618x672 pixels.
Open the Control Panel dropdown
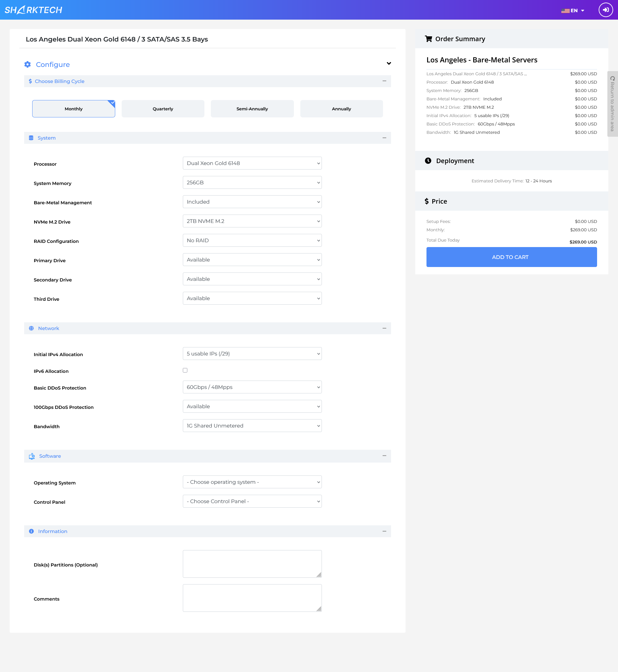point(252,501)
